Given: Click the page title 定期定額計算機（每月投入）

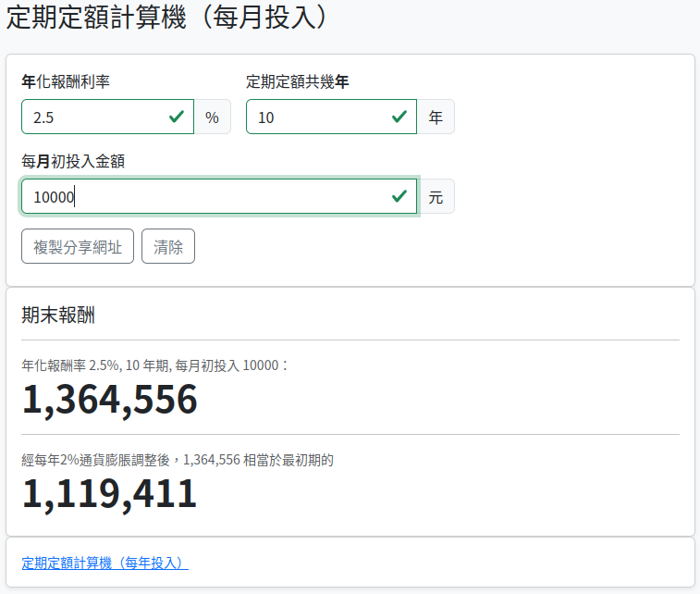Looking at the screenshot, I should [x=167, y=18].
